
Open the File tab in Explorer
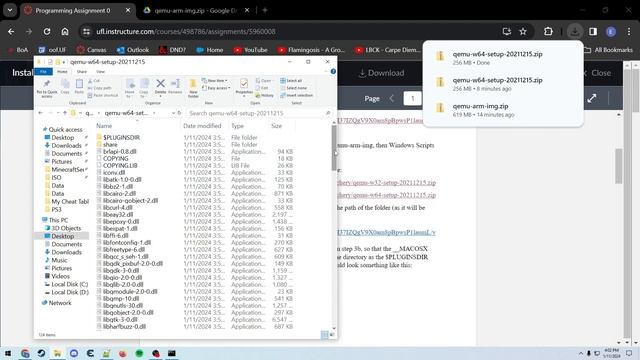click(x=43, y=71)
